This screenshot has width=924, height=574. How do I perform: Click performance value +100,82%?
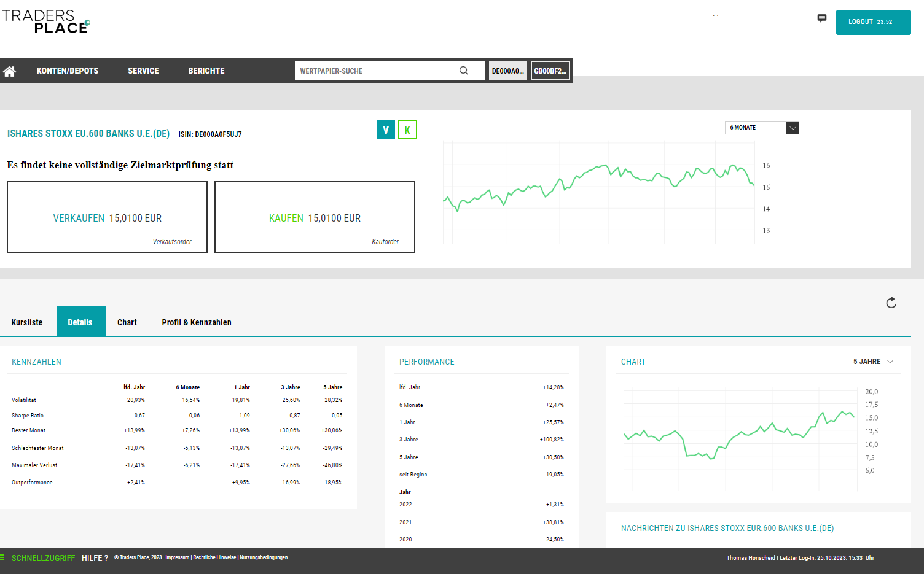[552, 440]
